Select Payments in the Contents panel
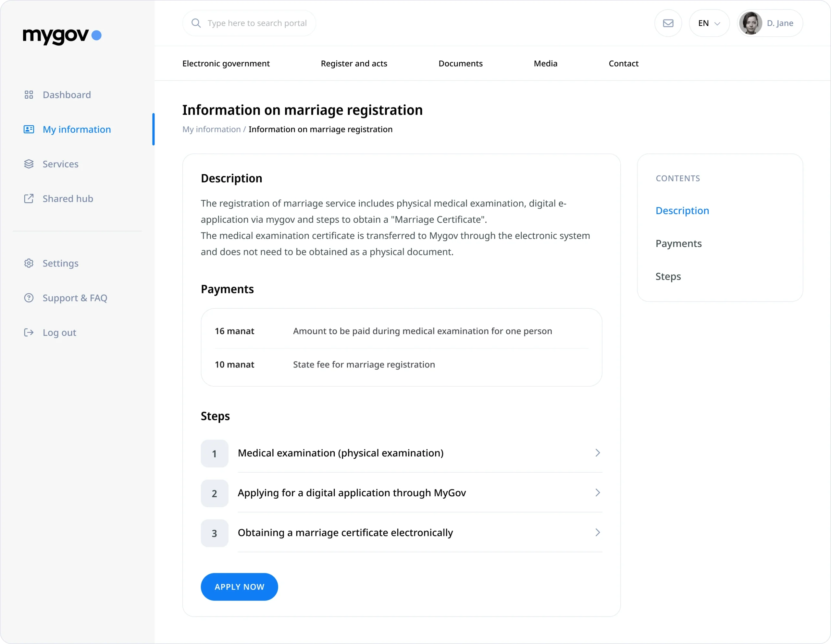Screen dimensions: 831x644 coord(678,243)
